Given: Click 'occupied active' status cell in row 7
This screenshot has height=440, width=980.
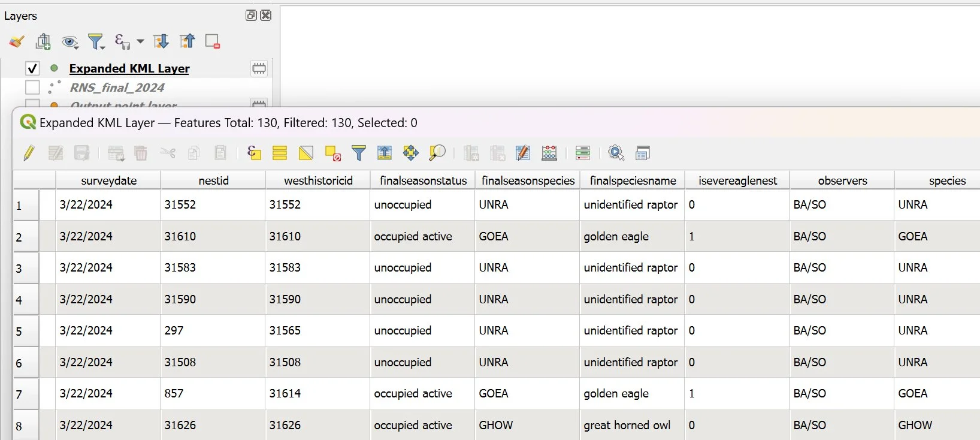Looking at the screenshot, I should click(x=422, y=393).
